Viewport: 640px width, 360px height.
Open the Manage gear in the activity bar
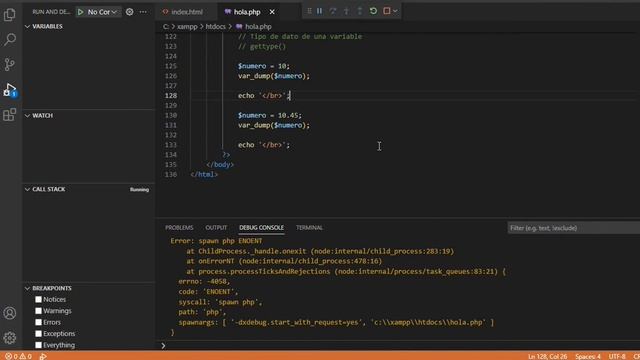[9, 338]
